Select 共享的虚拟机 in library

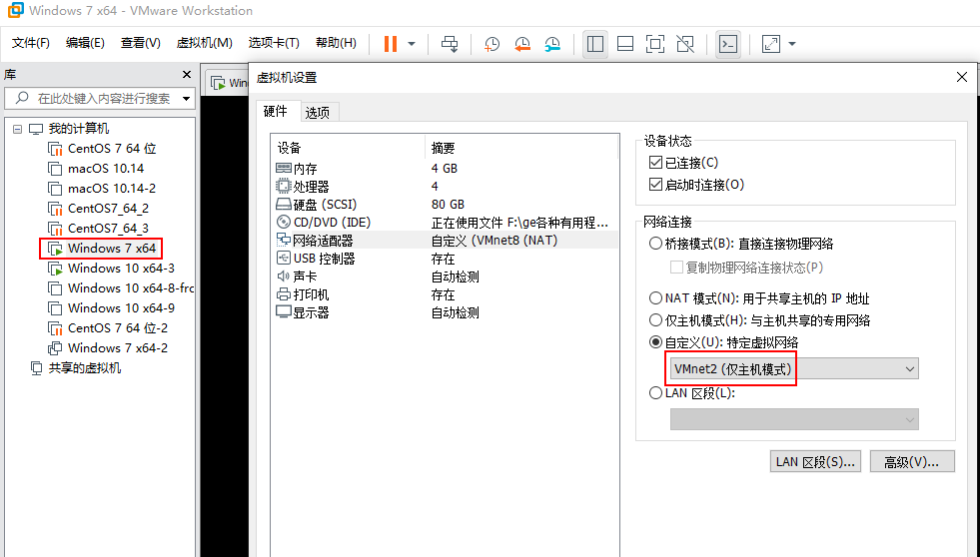[x=76, y=368]
